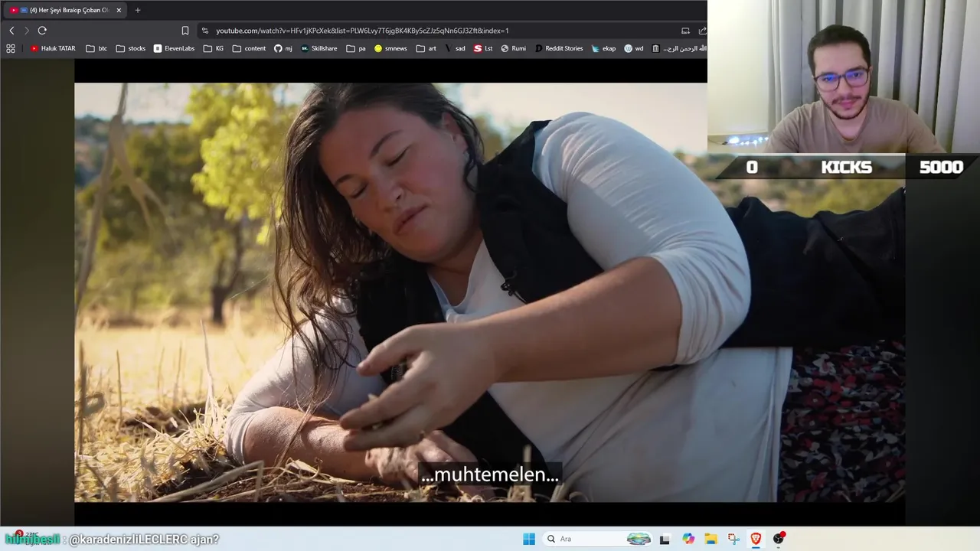The width and height of the screenshot is (980, 551).
Task: Launch Copilot from the taskbar
Action: [688, 539]
